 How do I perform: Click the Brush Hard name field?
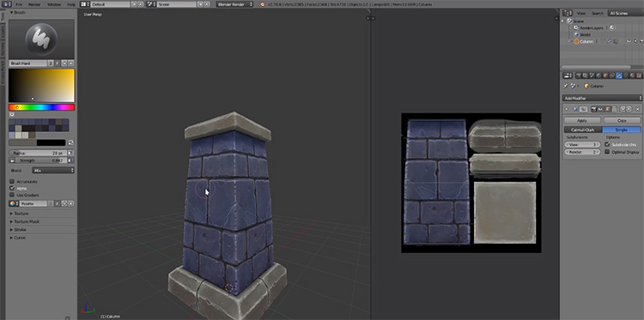(28, 63)
